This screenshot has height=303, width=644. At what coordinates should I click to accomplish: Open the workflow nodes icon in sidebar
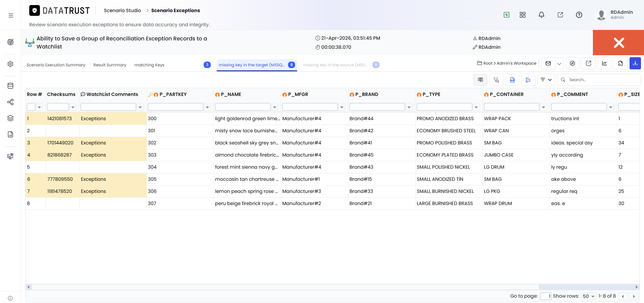coord(10,102)
